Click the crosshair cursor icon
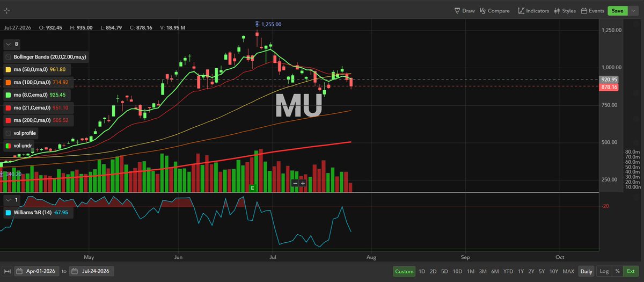The width and height of the screenshot is (644, 282). point(7,11)
